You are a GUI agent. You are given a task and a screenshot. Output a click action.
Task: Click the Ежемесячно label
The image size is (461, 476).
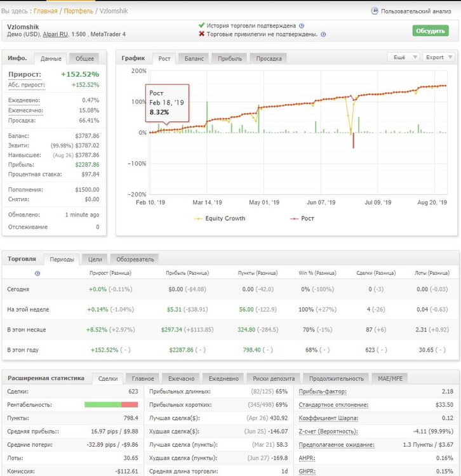(x=25, y=110)
